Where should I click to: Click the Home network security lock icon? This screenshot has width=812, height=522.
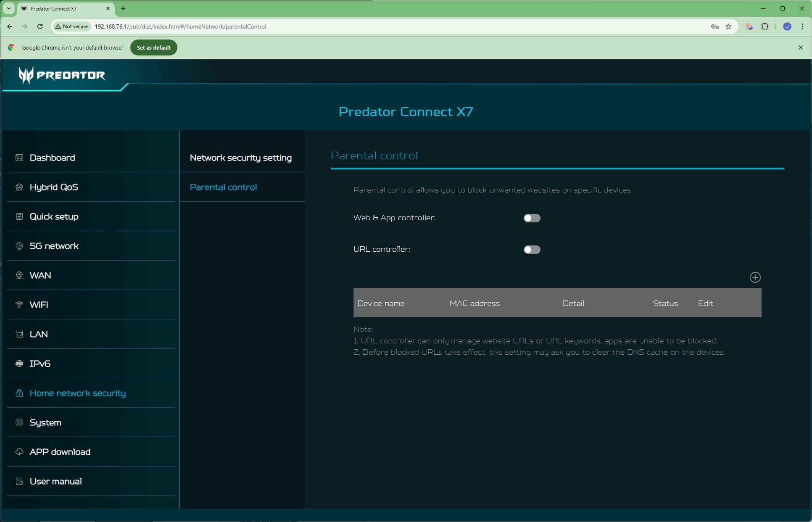(x=19, y=393)
